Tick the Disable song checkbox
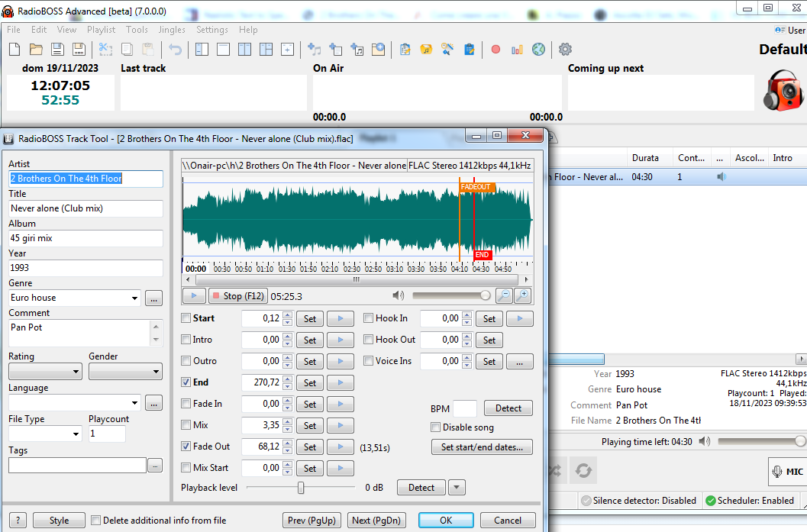The height and width of the screenshot is (532, 807). click(436, 427)
